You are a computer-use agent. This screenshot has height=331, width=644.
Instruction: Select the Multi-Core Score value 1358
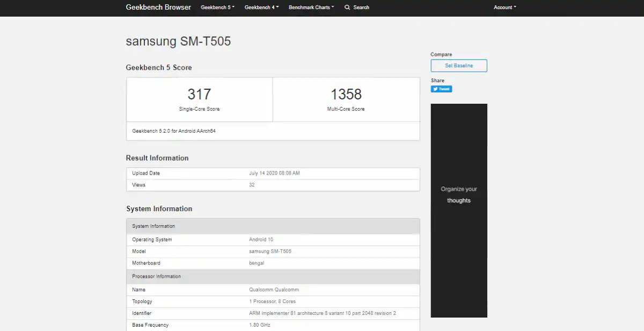(347, 94)
